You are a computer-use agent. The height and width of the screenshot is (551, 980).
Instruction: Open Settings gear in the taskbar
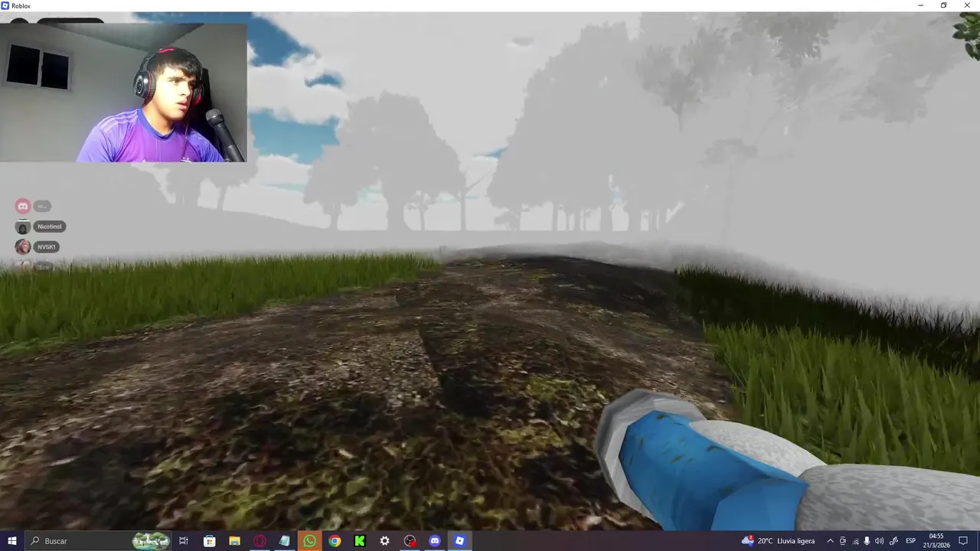[384, 541]
